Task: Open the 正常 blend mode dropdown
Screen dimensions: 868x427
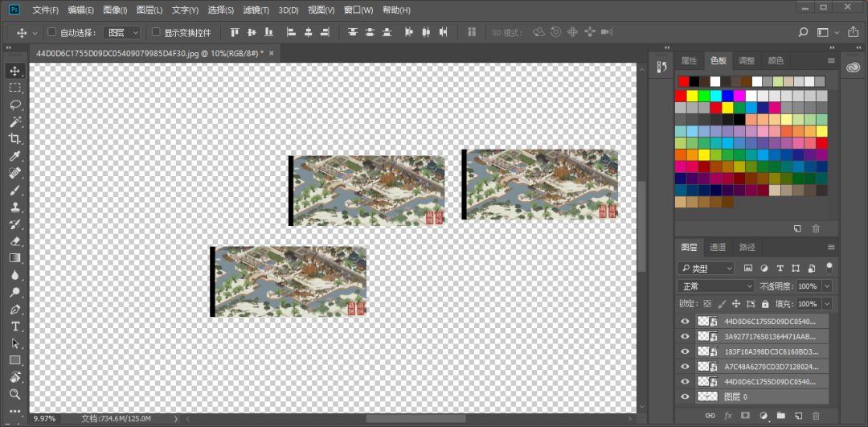Action: click(x=716, y=286)
